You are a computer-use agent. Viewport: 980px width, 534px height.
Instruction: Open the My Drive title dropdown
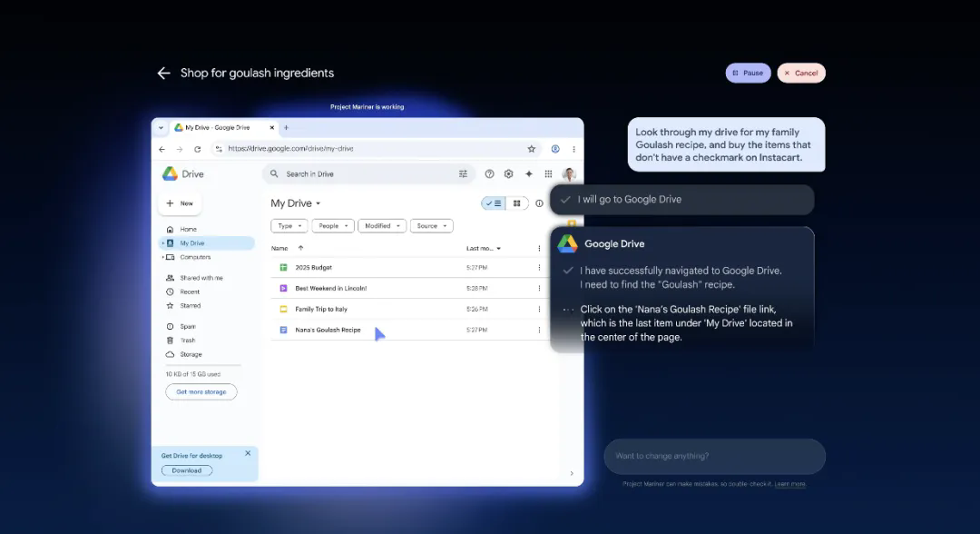[x=296, y=203]
